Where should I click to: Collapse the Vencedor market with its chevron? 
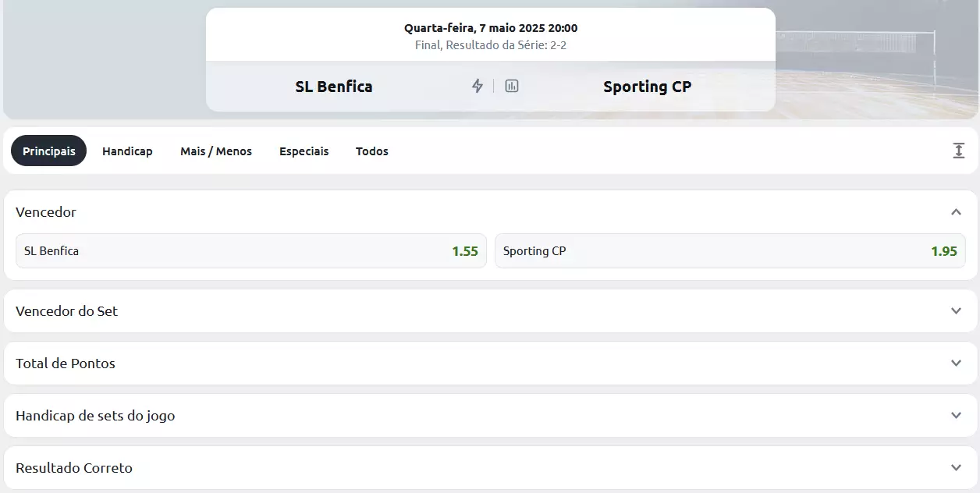956,211
